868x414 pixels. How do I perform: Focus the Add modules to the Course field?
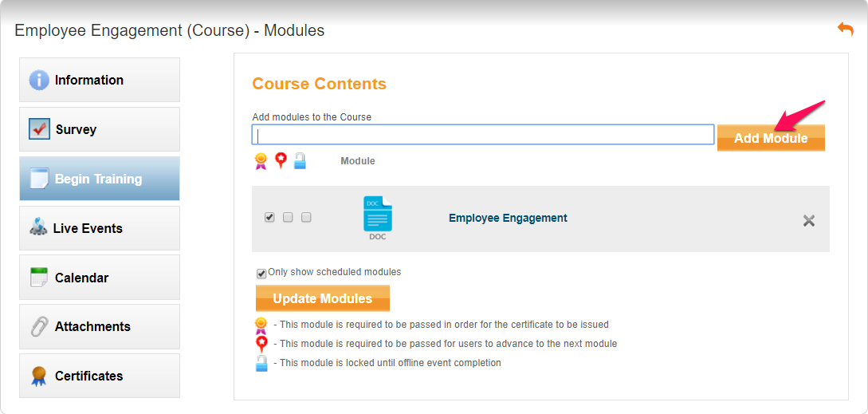(483, 135)
